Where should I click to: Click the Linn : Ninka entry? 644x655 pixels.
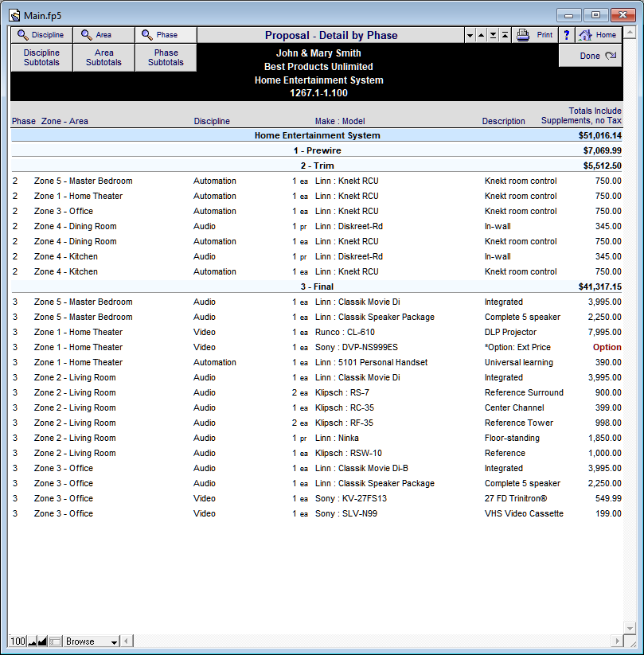(x=337, y=438)
